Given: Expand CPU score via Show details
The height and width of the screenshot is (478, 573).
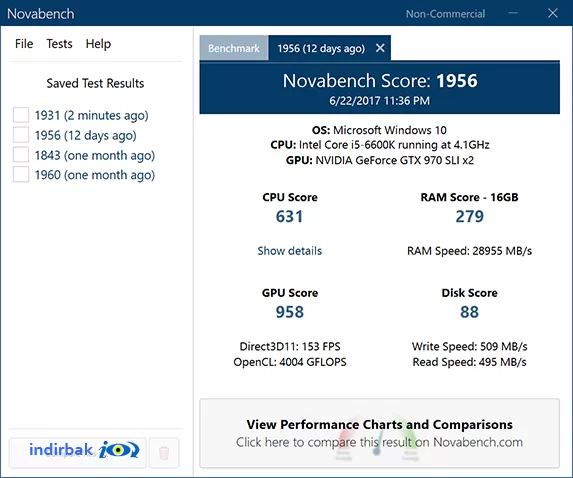Looking at the screenshot, I should [x=289, y=251].
